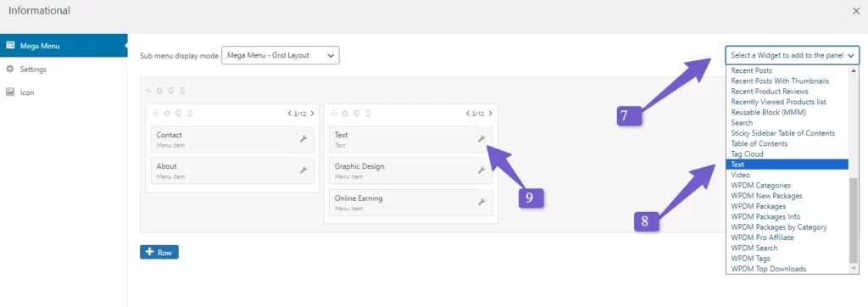Open wrench options for Text widget

click(x=481, y=139)
